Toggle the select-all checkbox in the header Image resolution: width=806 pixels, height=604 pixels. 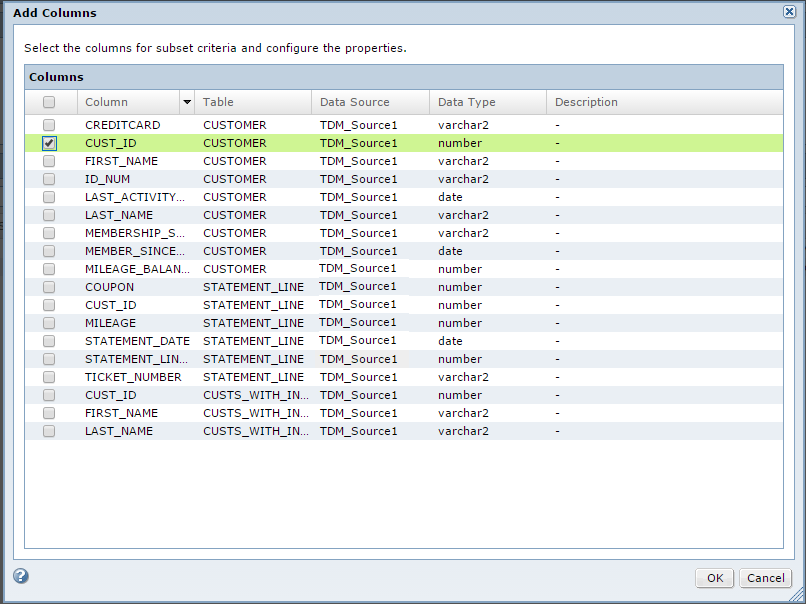coord(49,102)
